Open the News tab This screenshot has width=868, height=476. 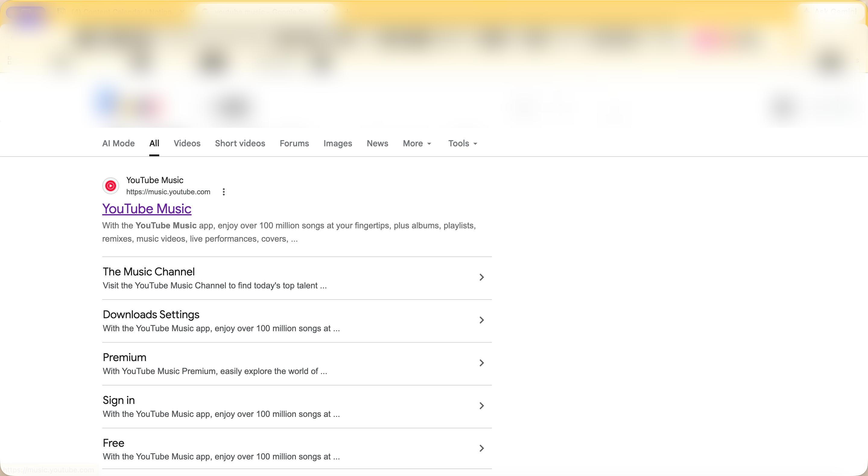(x=377, y=143)
